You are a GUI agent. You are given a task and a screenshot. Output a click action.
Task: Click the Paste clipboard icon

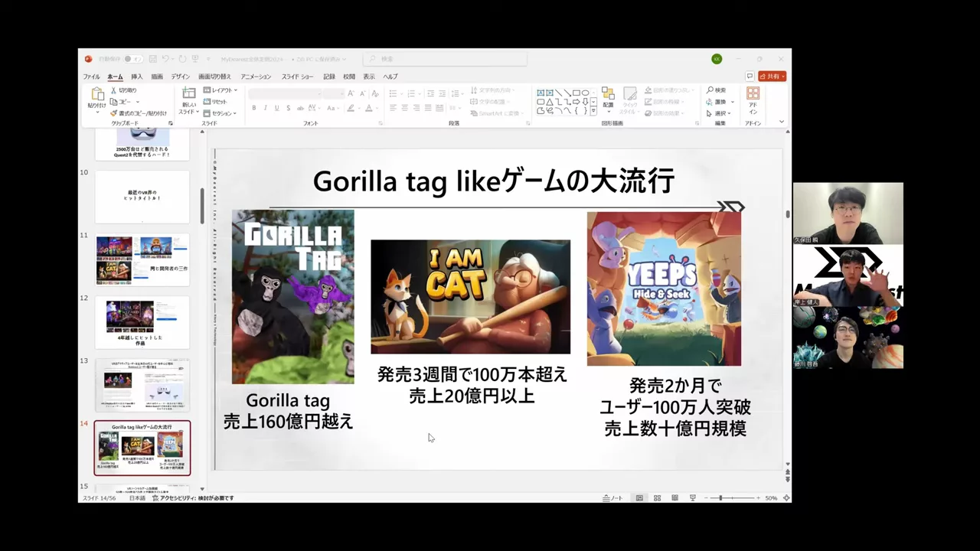click(x=97, y=95)
